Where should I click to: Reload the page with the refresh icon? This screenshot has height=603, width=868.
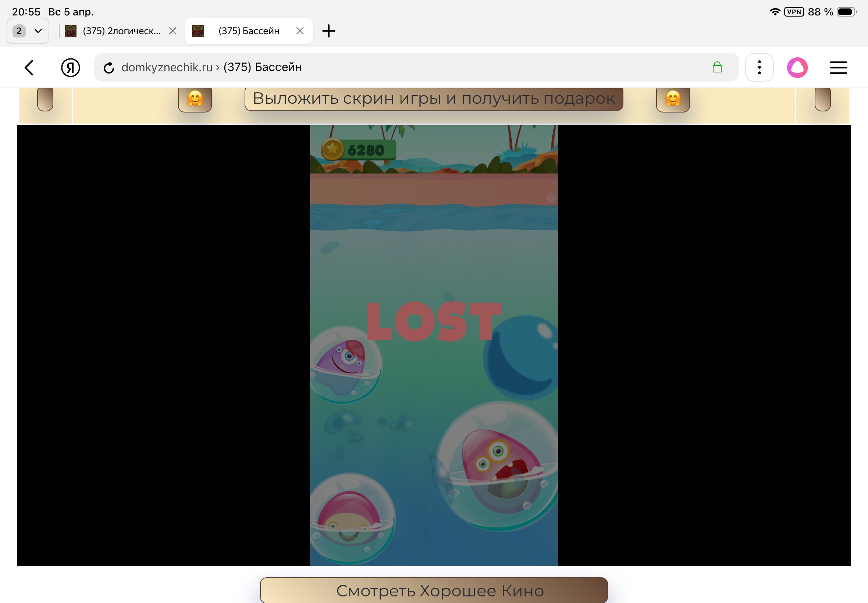109,68
